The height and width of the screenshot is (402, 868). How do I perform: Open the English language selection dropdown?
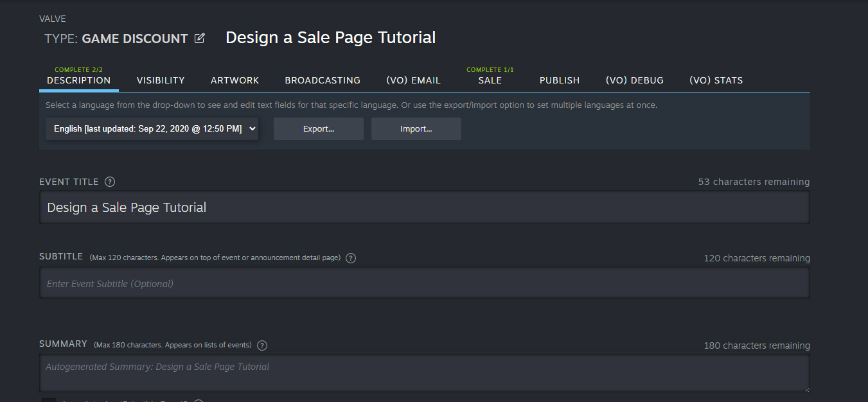pos(152,128)
